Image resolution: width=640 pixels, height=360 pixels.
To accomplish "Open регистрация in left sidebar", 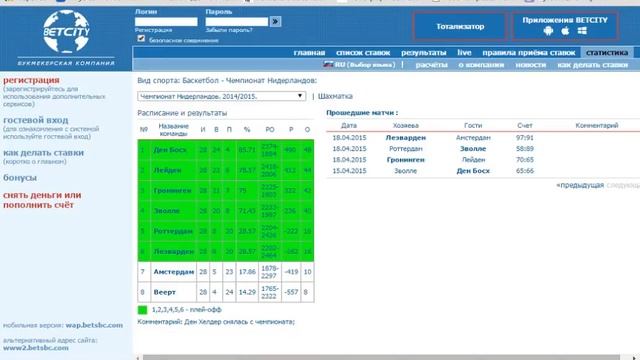I will click(x=31, y=80).
